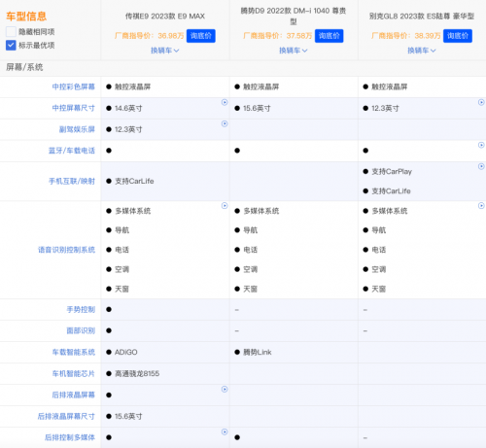Uncheck the 标示最优项 checkbox
Image resolution: width=486 pixels, height=448 pixels.
[x=11, y=45]
